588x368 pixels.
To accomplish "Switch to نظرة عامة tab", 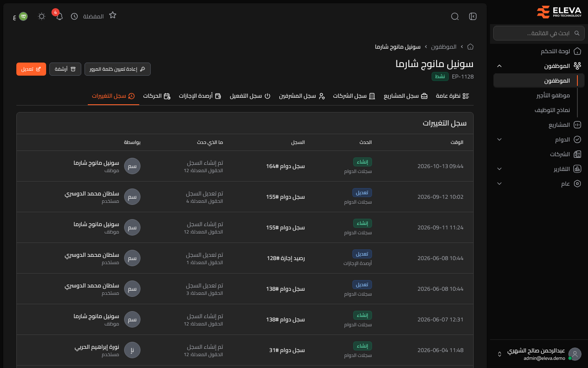I will point(452,96).
